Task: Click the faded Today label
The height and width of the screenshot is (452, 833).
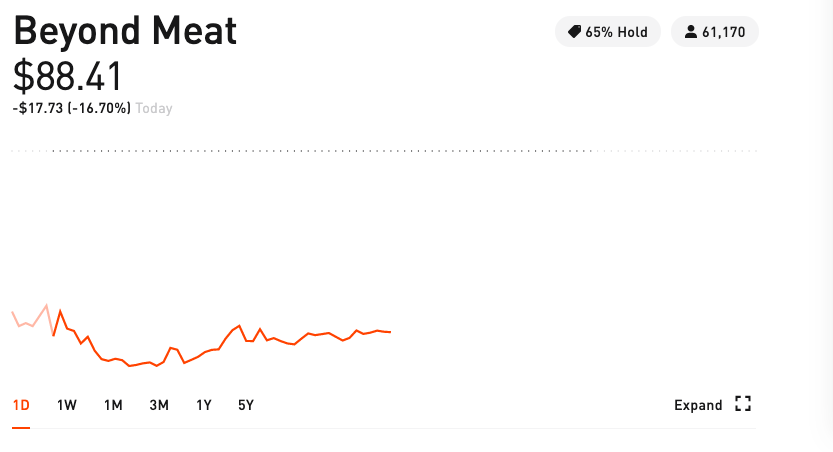Action: click(154, 108)
